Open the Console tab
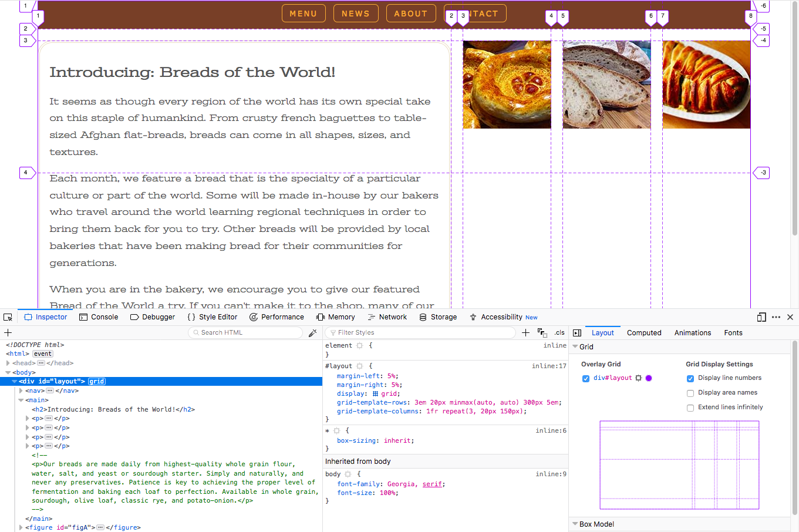This screenshot has height=532, width=799. [x=99, y=317]
